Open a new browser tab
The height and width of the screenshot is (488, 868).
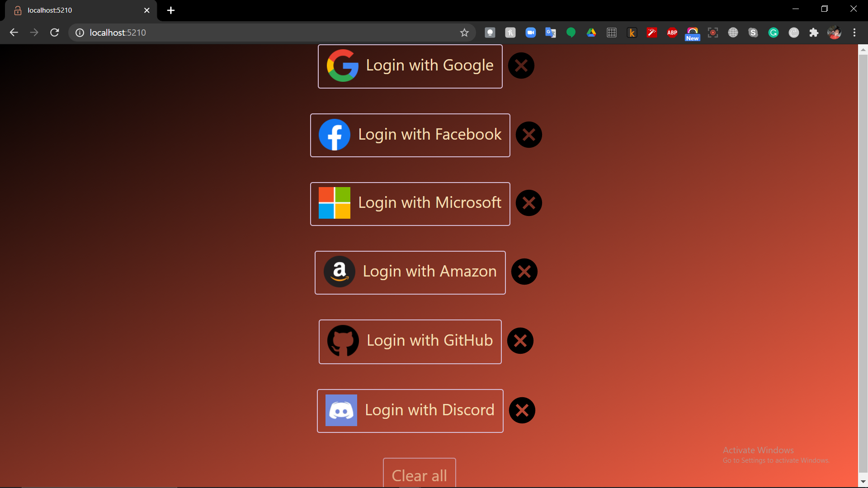coord(171,10)
